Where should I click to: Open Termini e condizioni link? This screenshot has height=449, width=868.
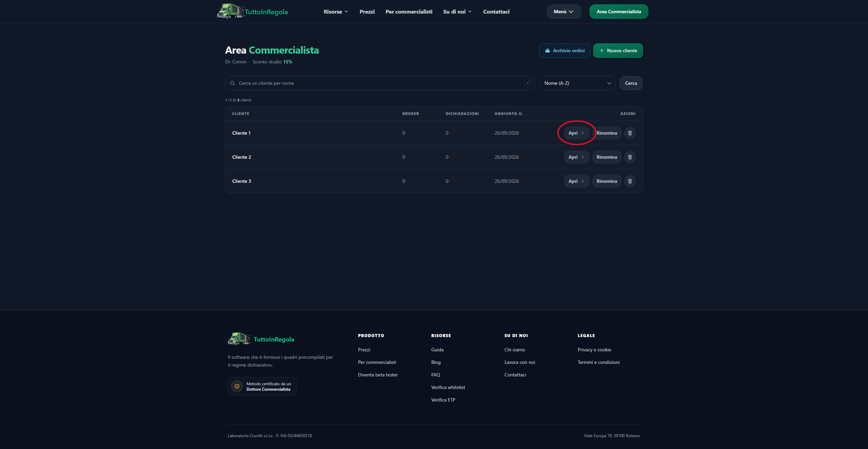(598, 362)
